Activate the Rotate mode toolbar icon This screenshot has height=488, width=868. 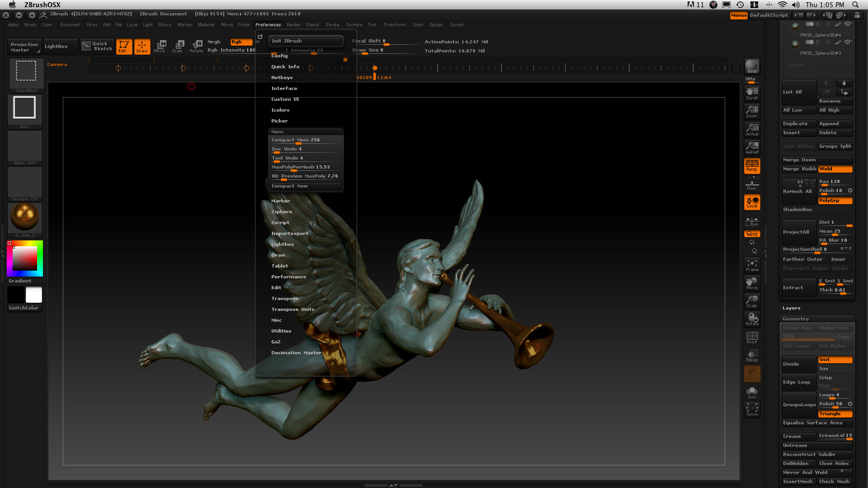pyautogui.click(x=196, y=46)
